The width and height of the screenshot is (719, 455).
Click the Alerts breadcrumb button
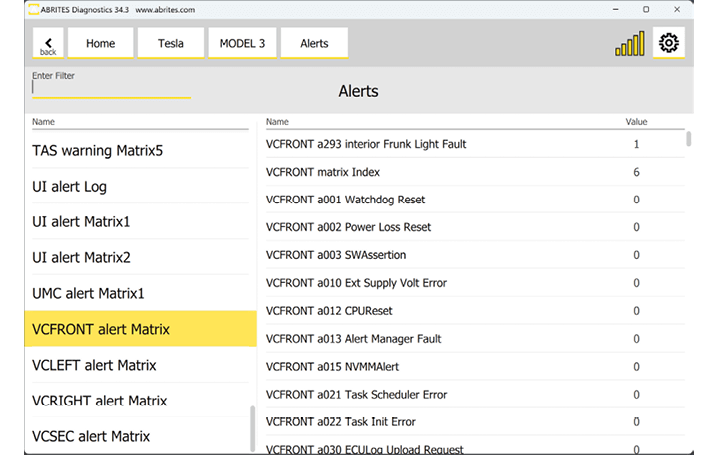[314, 44]
